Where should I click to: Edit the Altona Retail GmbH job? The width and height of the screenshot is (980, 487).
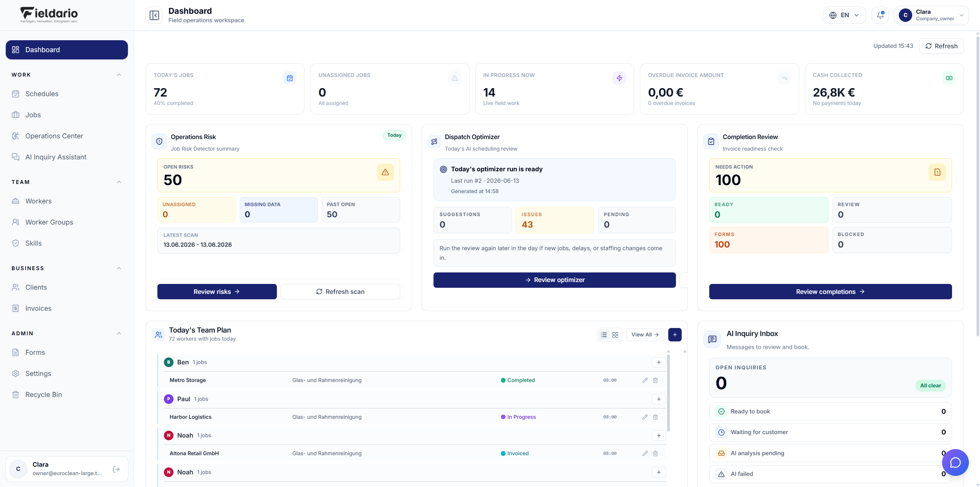[645, 453]
